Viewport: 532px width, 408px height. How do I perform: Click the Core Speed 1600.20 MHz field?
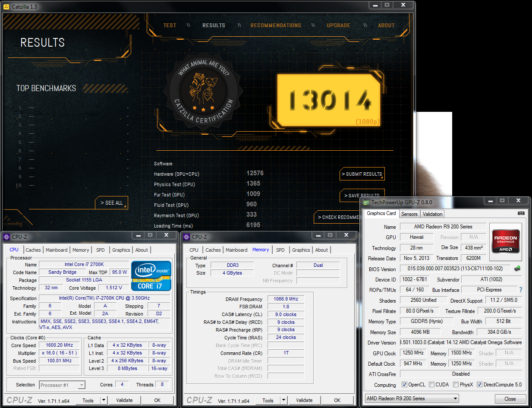60,345
